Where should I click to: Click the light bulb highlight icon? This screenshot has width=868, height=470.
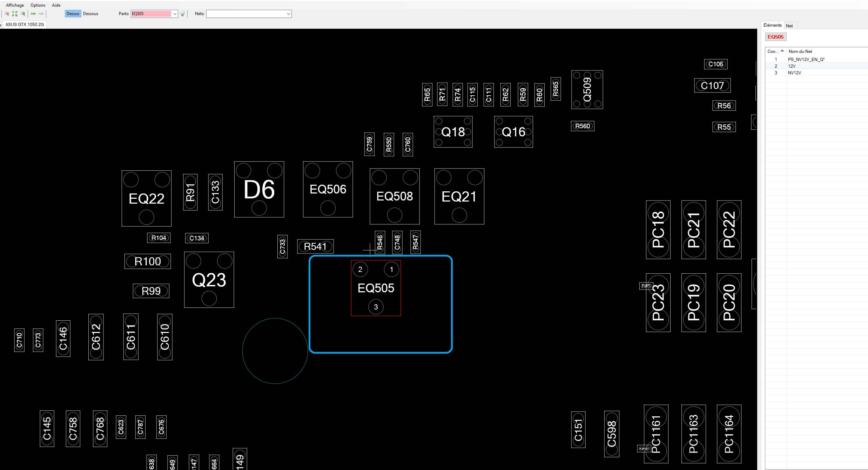click(182, 14)
